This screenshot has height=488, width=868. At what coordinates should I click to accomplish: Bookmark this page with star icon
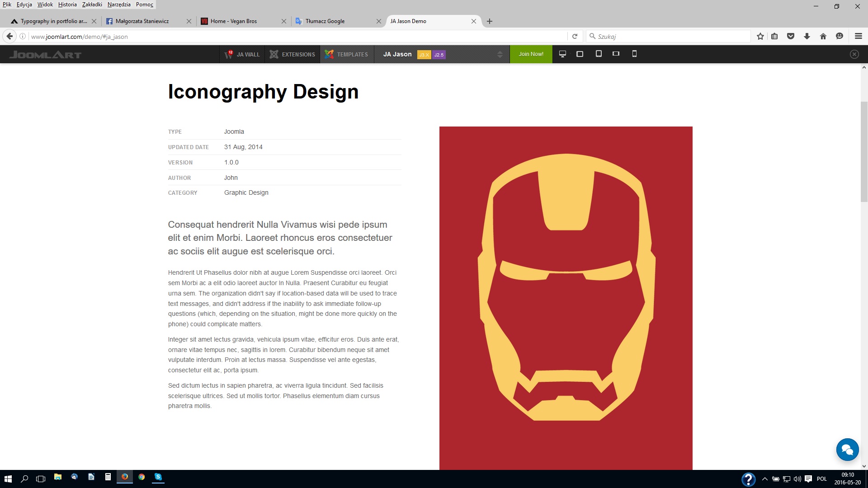[x=760, y=36]
